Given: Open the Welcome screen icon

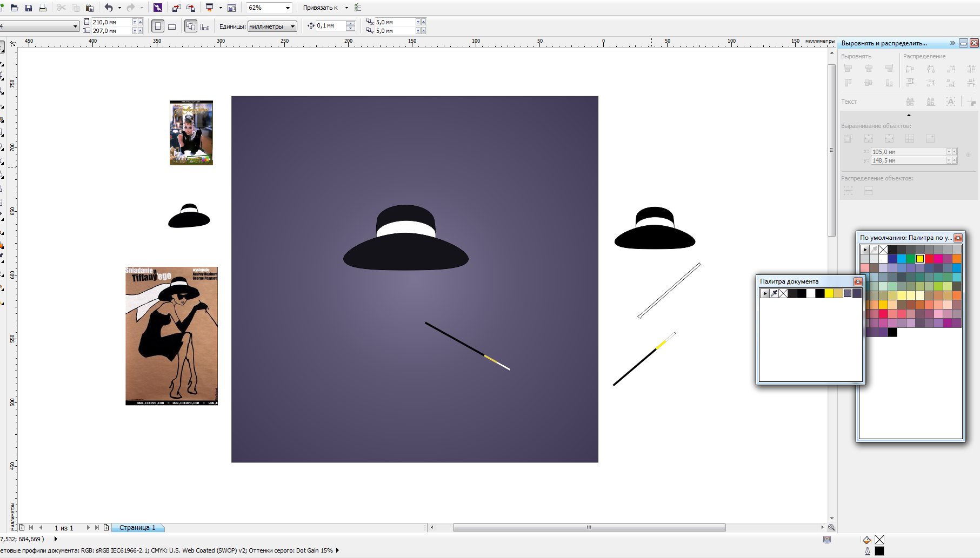Looking at the screenshot, I should pos(232,8).
